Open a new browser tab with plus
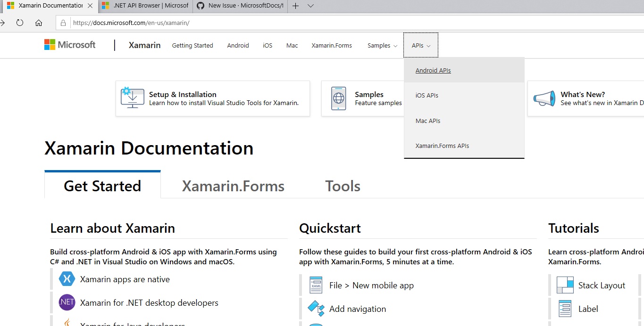644x326 pixels. (x=295, y=6)
